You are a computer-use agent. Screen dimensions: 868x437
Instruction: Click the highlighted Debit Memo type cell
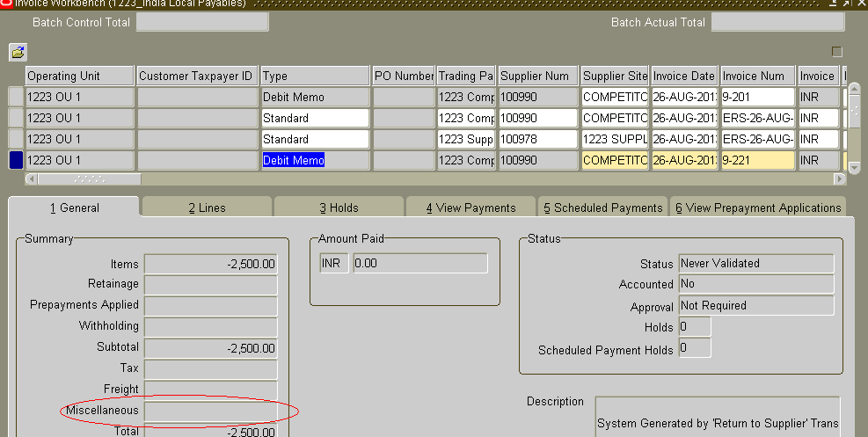tap(315, 160)
